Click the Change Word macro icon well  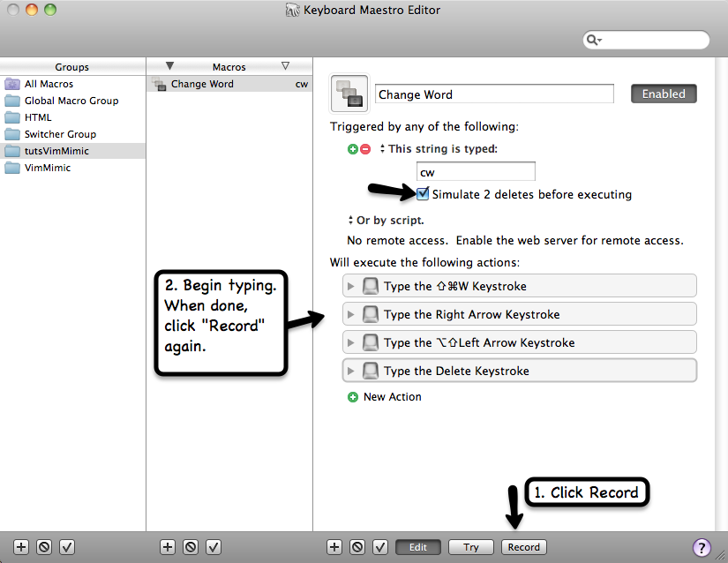point(349,93)
